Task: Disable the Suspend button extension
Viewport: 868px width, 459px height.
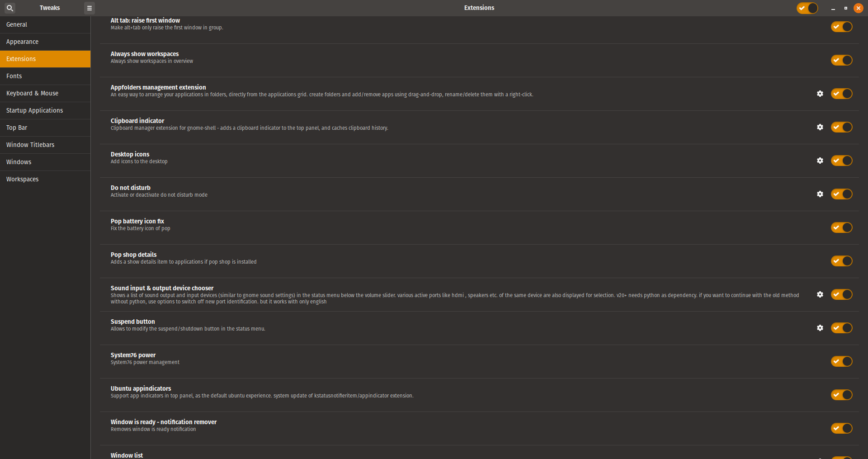Action: click(842, 328)
